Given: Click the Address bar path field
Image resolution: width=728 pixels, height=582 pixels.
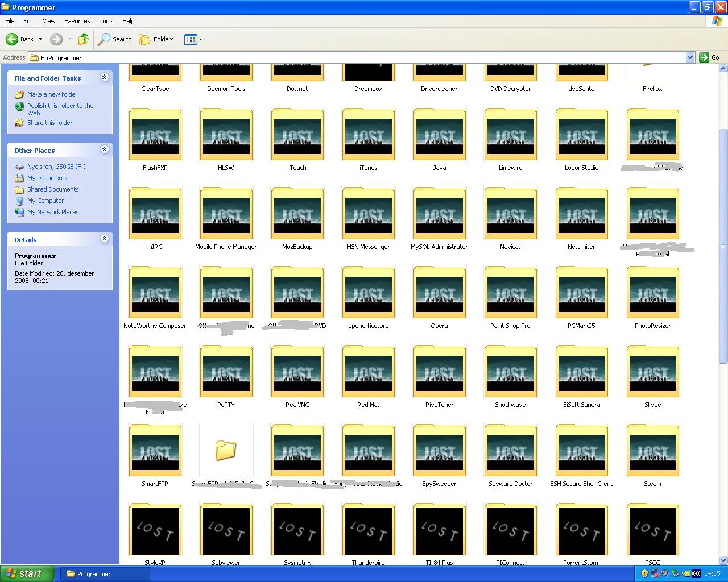Looking at the screenshot, I should pyautogui.click(x=362, y=57).
